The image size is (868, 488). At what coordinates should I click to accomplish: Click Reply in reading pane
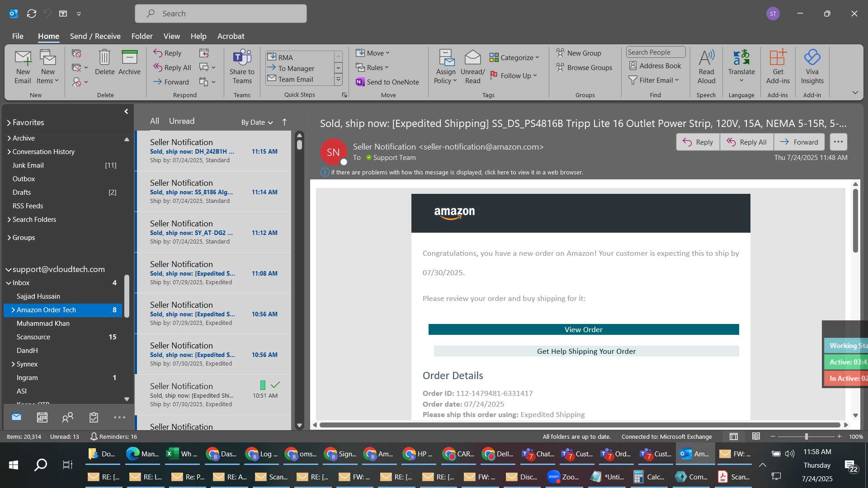(x=698, y=142)
